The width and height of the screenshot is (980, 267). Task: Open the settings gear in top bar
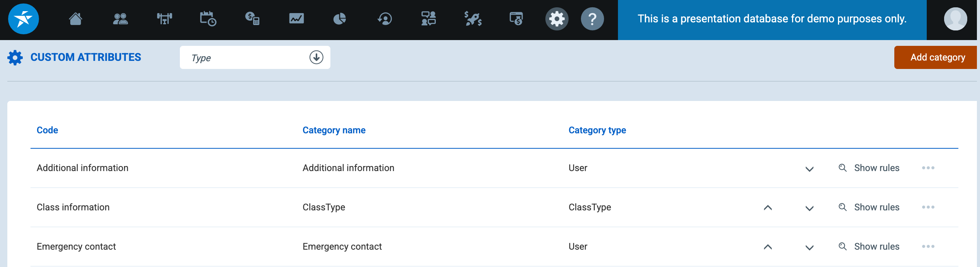[x=557, y=18]
